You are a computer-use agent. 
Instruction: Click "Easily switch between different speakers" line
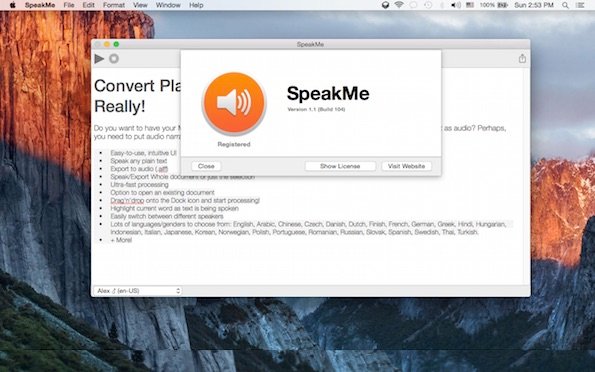(167, 216)
